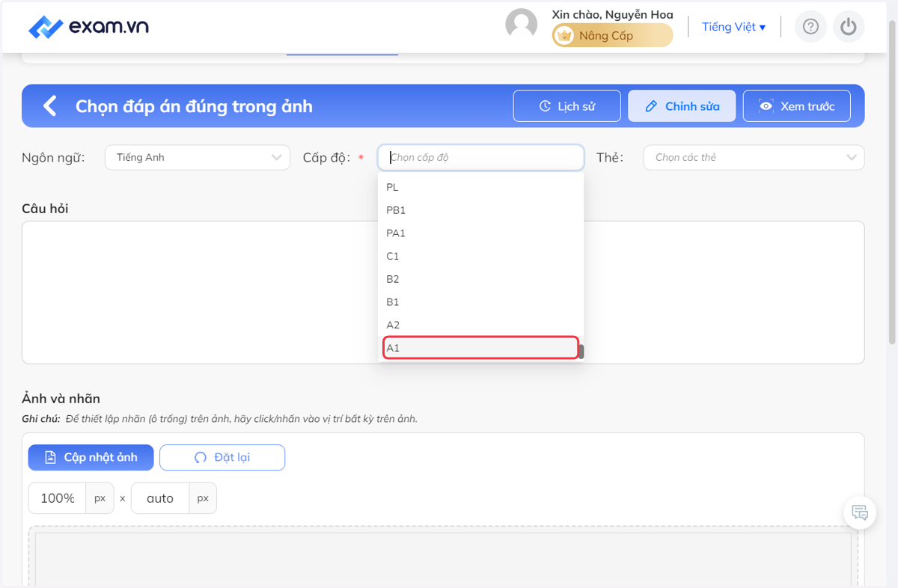898x588 pixels.
Task: Select A1 from the level list
Action: pyautogui.click(x=480, y=348)
